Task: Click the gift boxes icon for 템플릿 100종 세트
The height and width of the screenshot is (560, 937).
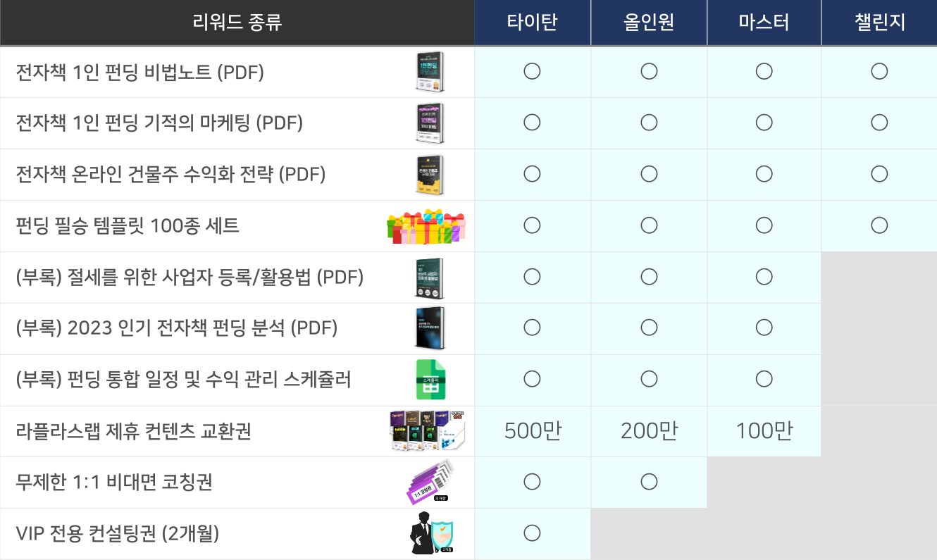Action: point(426,226)
